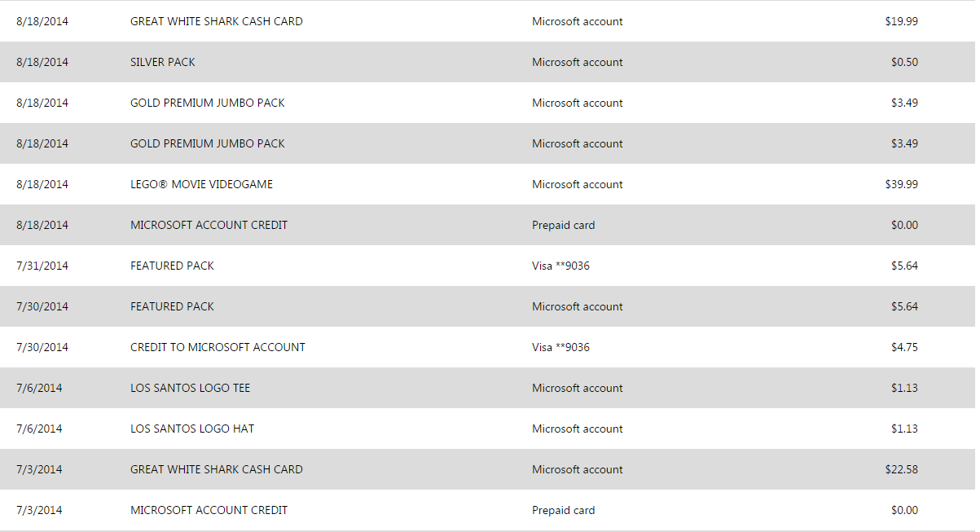The width and height of the screenshot is (980, 532).
Task: Click FEATURED PACK dated 7/30/2014
Action: 172,306
